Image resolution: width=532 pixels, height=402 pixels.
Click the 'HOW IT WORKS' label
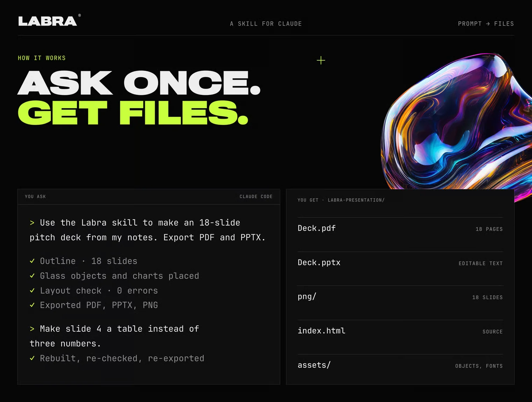point(42,58)
